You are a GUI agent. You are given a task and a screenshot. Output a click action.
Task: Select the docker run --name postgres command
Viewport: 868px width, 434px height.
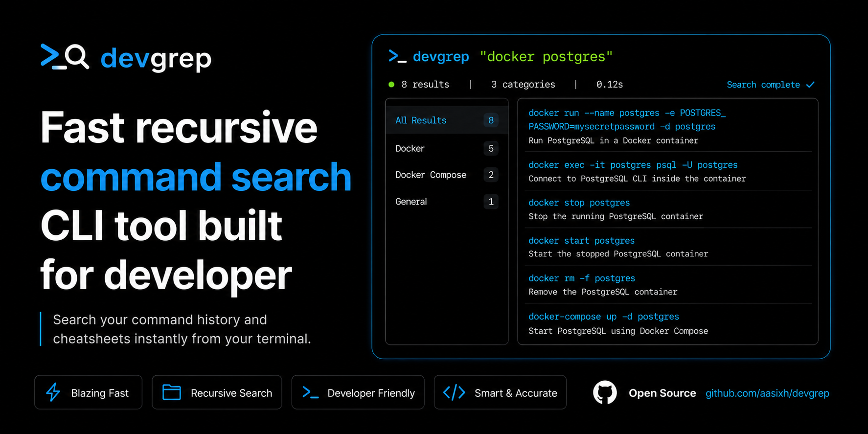coord(627,120)
